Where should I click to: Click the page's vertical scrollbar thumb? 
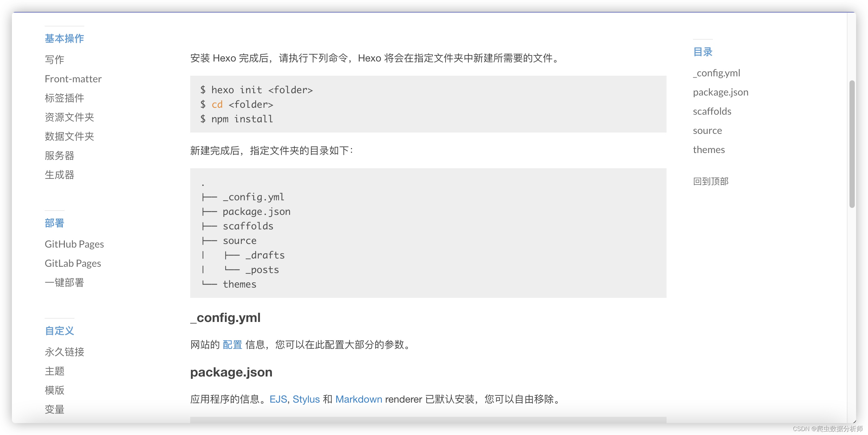click(852, 144)
